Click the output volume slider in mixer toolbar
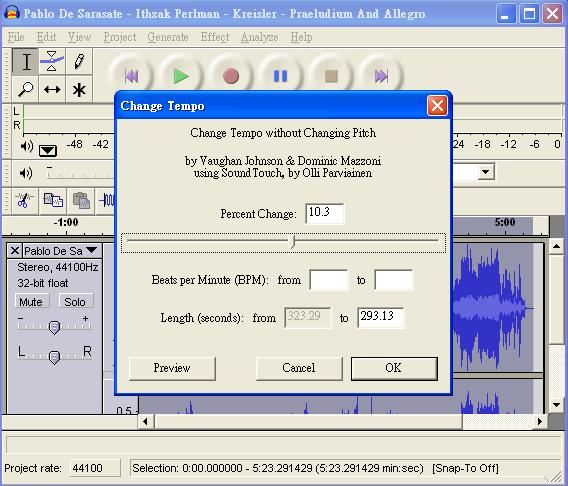 (x=80, y=173)
